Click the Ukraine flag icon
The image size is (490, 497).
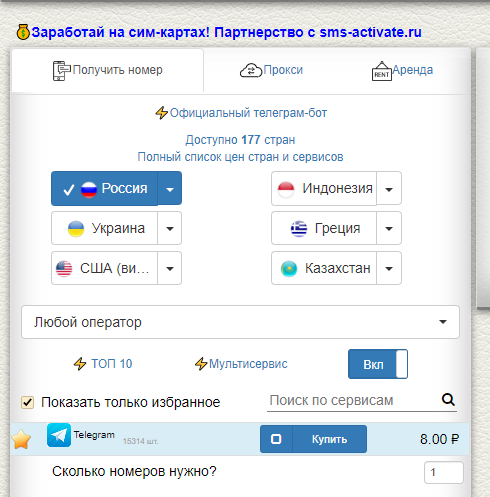[x=76, y=229]
